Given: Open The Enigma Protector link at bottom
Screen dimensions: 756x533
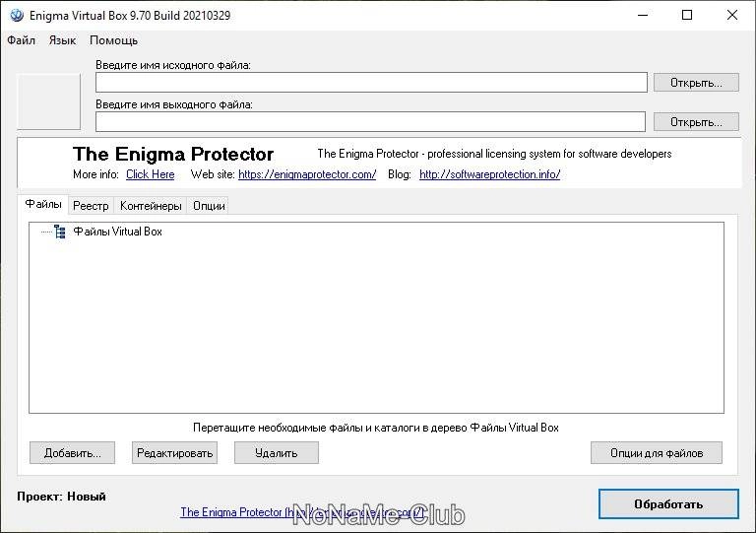Looking at the screenshot, I should (x=302, y=512).
